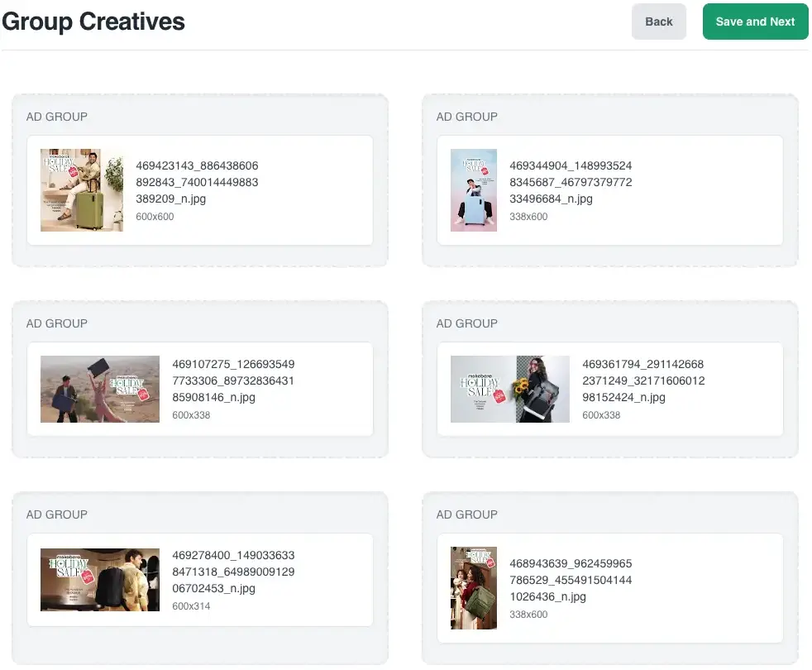Click the 600x314 dimension label

(x=191, y=606)
